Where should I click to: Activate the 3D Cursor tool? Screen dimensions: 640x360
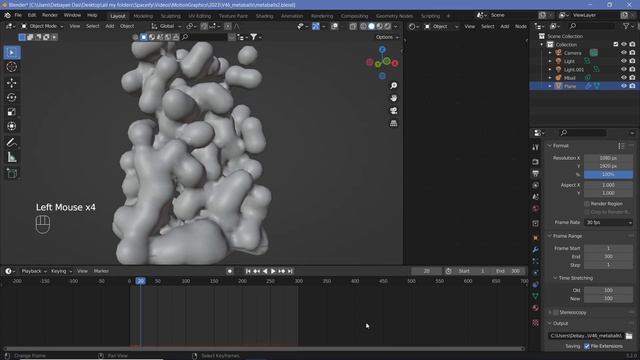[x=12, y=67]
